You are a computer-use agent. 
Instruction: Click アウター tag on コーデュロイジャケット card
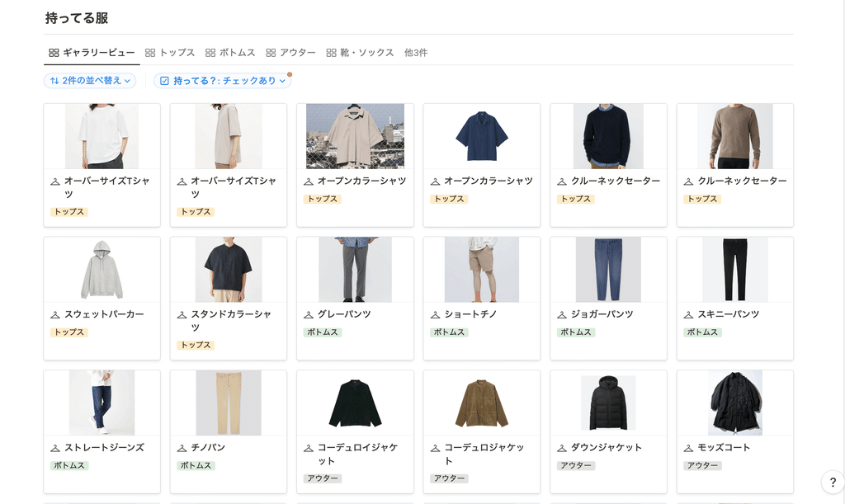323,478
